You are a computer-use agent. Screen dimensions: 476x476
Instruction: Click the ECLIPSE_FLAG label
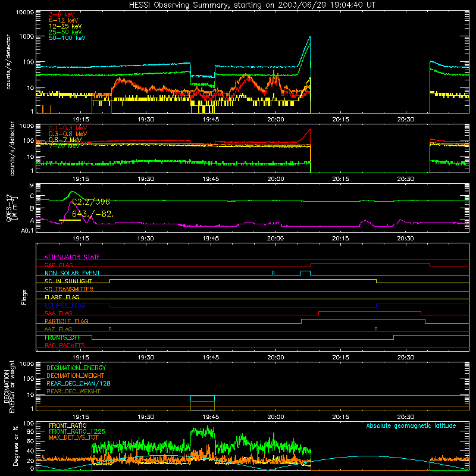(x=65, y=305)
